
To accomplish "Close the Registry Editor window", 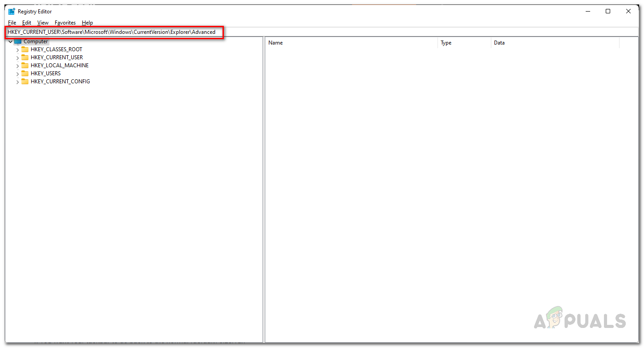I will coord(628,12).
